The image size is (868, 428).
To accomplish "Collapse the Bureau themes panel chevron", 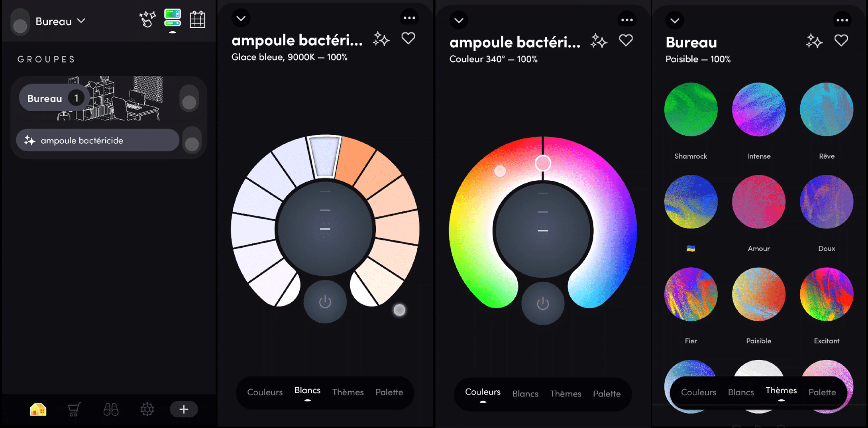I will pos(675,20).
